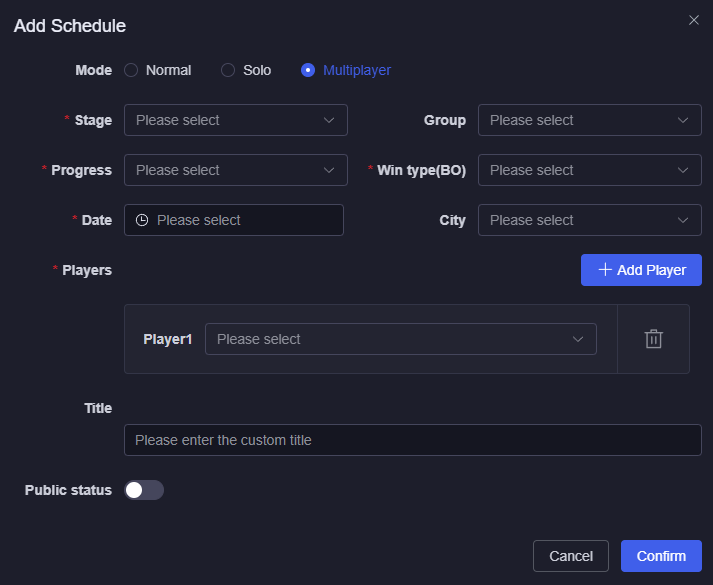Open the Progress select dropdown

click(x=235, y=170)
